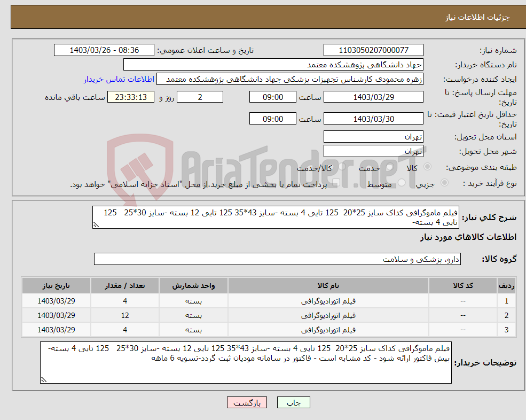Image resolution: width=526 pixels, height=420 pixels.
Task: Click فیلم اتورادیوگرافی in row 3
Action: coord(328,330)
